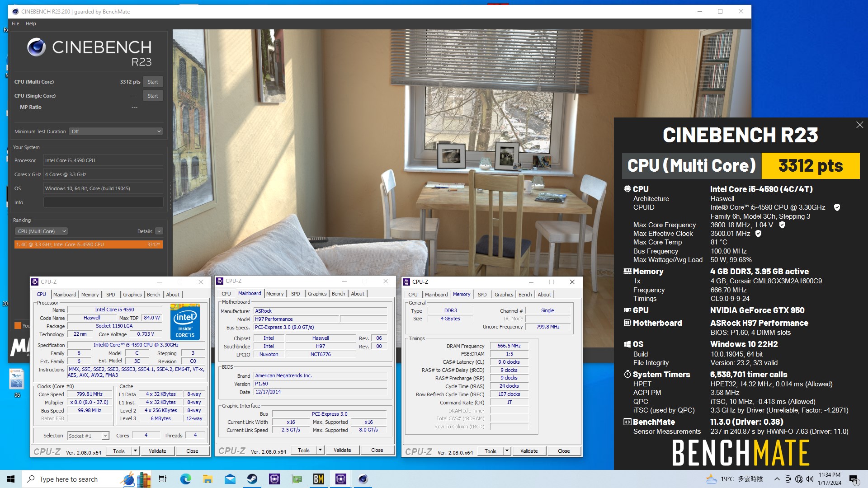This screenshot has width=868, height=488.
Task: Open the Help menu in Cinebench
Action: 31,23
